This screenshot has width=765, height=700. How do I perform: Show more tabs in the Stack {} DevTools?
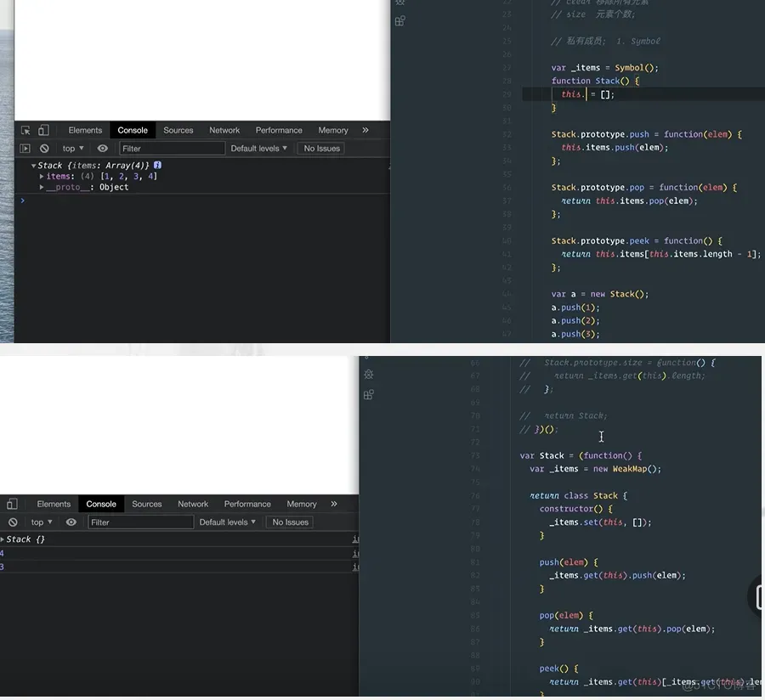(334, 504)
